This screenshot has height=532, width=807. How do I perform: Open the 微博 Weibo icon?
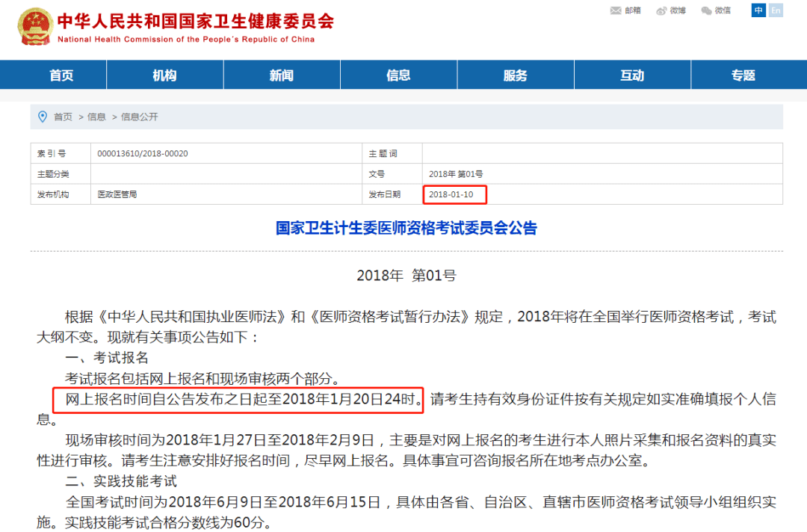(661, 10)
